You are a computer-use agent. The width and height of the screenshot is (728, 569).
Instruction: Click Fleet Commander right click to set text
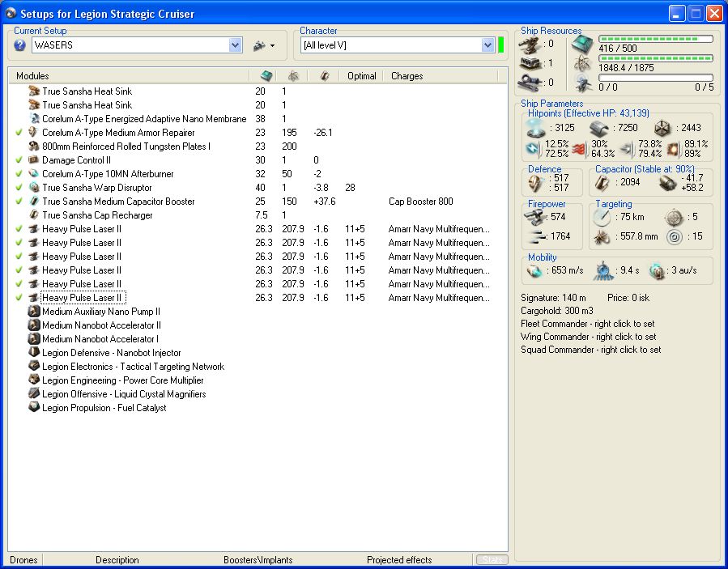588,324
